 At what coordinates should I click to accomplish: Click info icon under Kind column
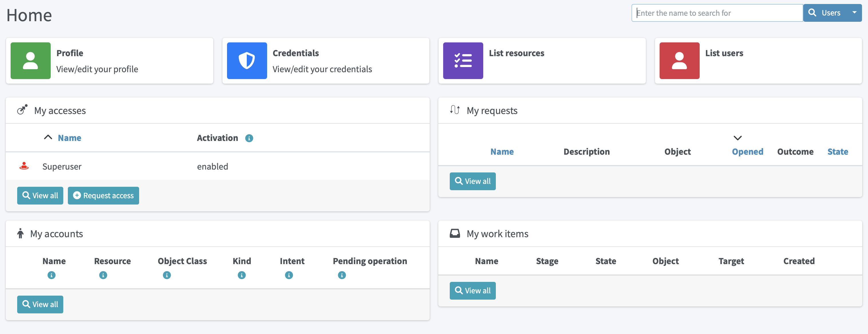pos(242,275)
